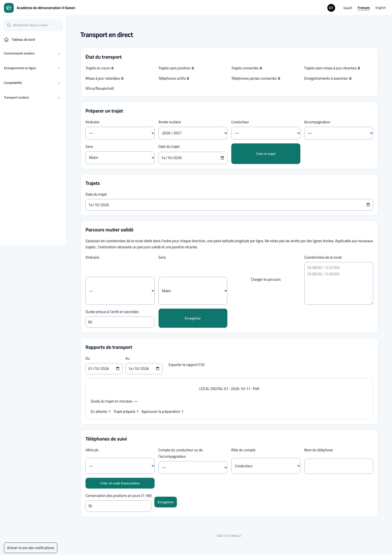This screenshot has height=555, width=392.
Task: Open Sens dropdown in Préparer un trajet
Action: point(120,158)
